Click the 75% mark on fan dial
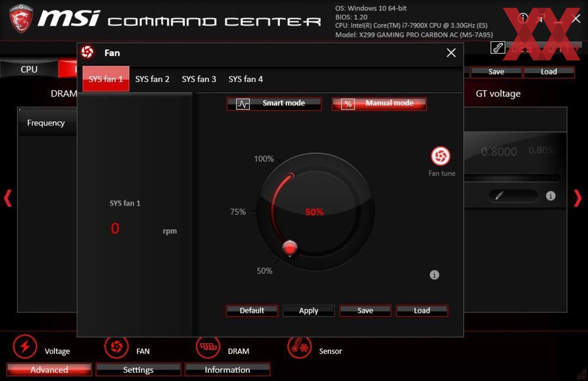The image size is (588, 381). (238, 212)
